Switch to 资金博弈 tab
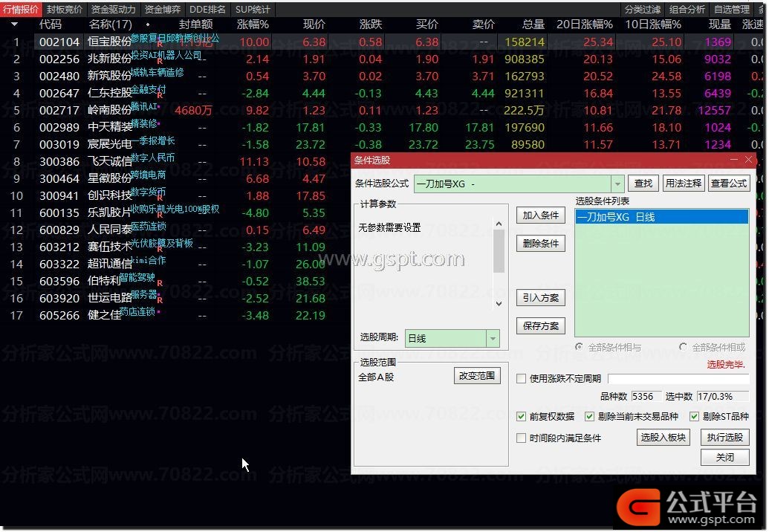The image size is (769, 532). coord(163,10)
